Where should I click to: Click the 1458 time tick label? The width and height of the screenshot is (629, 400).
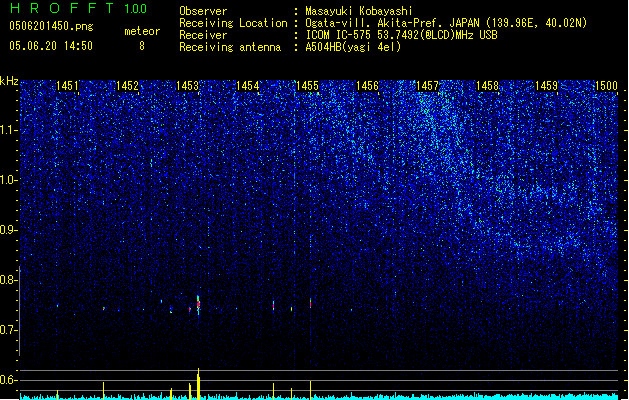[x=487, y=85]
